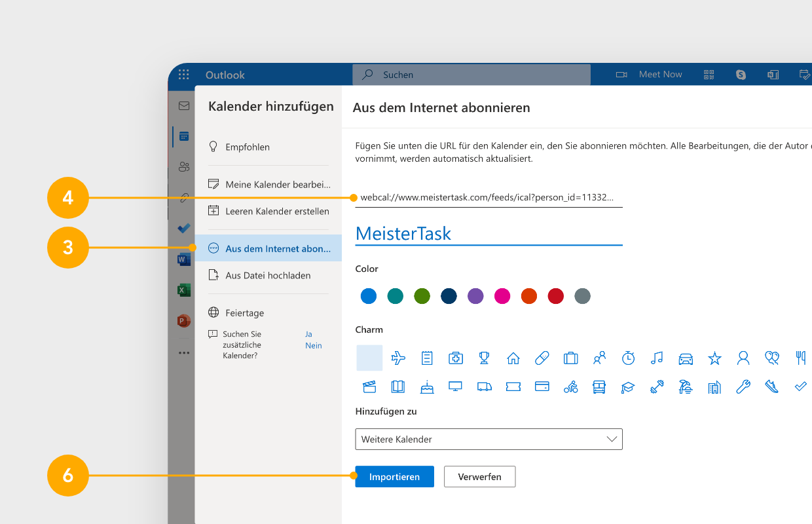Click the QR code icon in header
Image resolution: width=812 pixels, height=524 pixels.
click(x=709, y=75)
